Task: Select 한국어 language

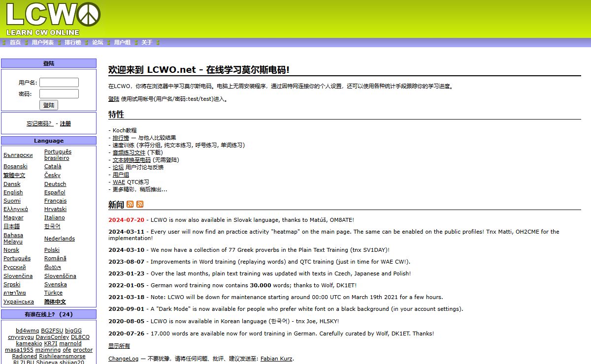Action: (52, 226)
